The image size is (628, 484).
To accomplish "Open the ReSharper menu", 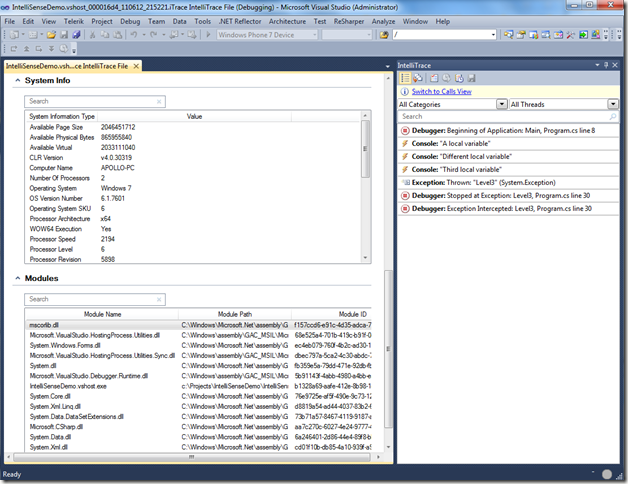I will pos(349,20).
